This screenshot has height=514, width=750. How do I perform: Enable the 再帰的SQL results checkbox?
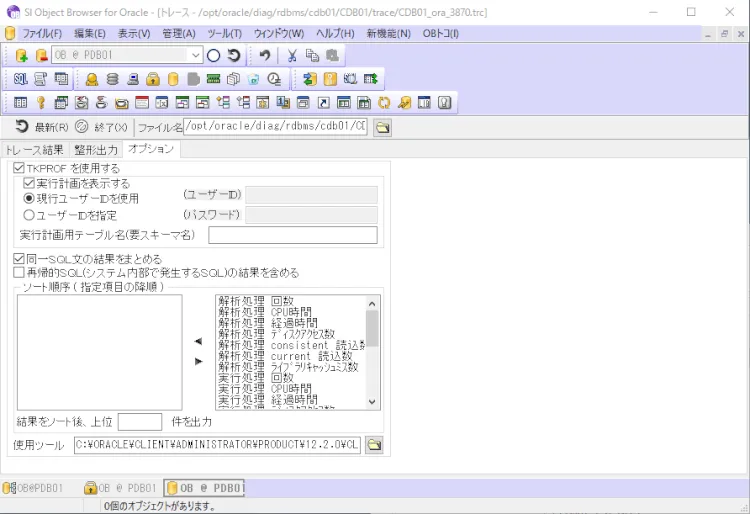pos(19,273)
